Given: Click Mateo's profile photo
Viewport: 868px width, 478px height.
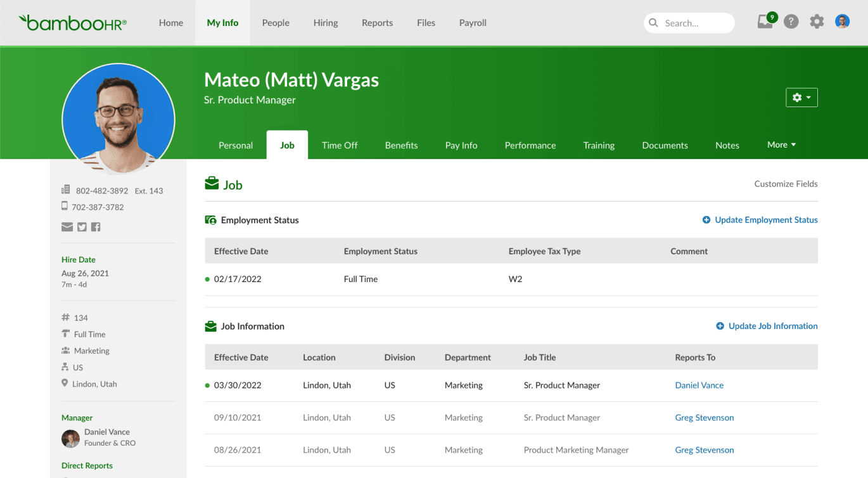Looking at the screenshot, I should click(118, 119).
